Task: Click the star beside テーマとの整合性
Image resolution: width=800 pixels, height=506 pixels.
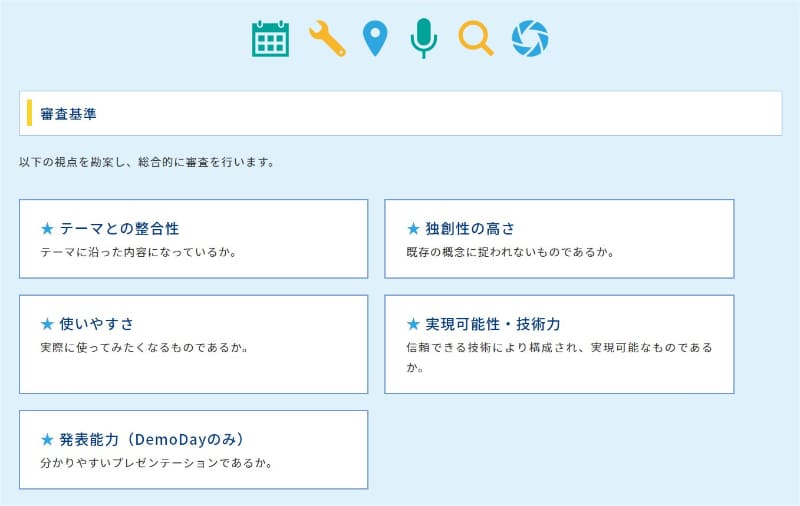Action: [x=47, y=229]
